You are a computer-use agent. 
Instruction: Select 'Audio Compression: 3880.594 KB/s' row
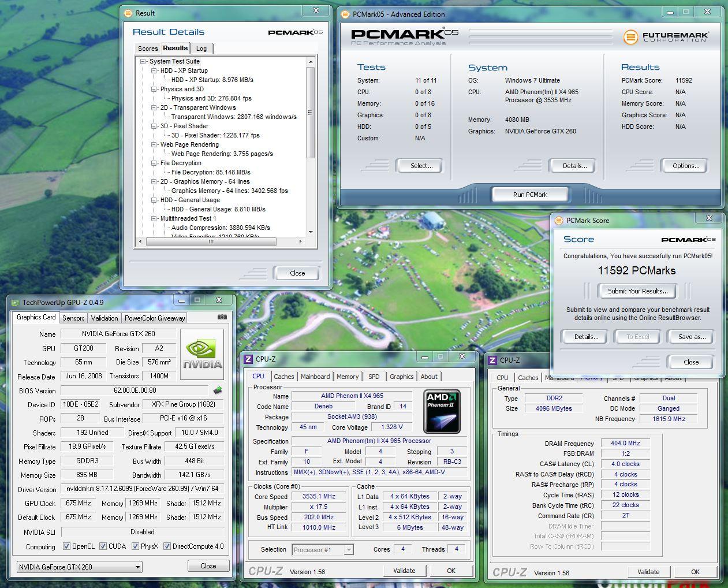click(221, 228)
